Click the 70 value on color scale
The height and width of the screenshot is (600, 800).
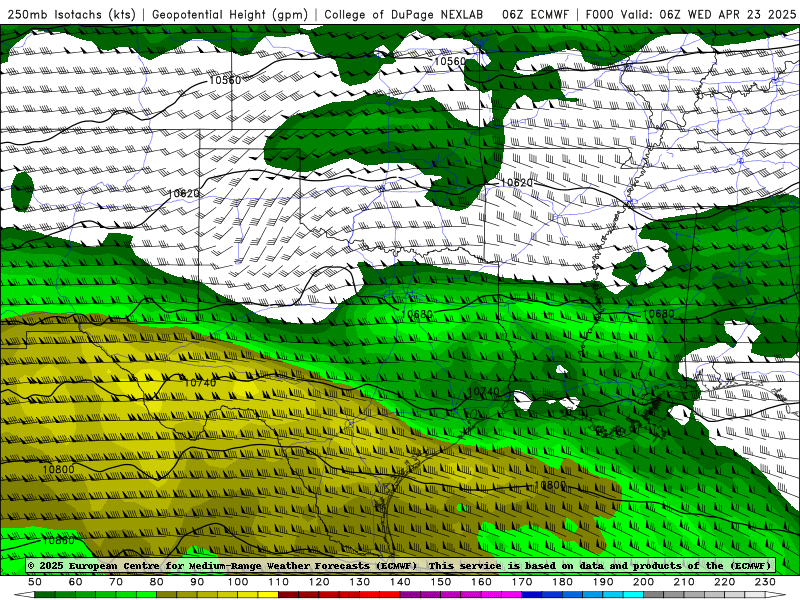[x=116, y=582]
